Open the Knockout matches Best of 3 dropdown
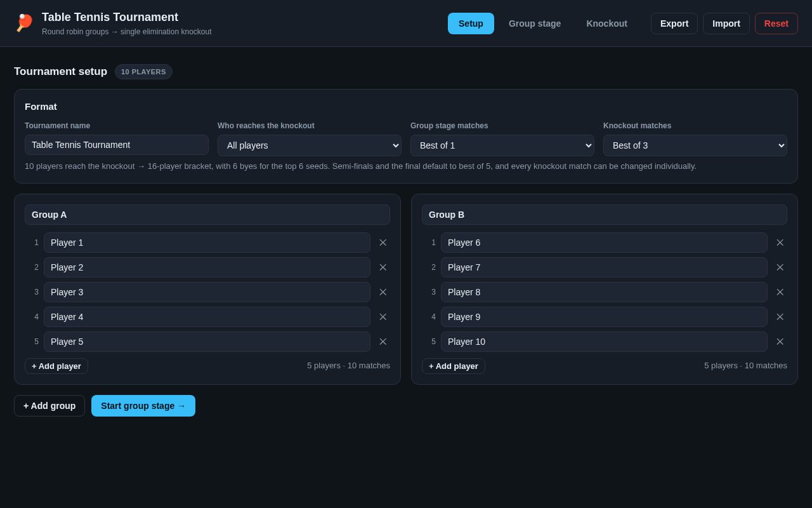Screen dimensions: 812x508 click(695, 145)
